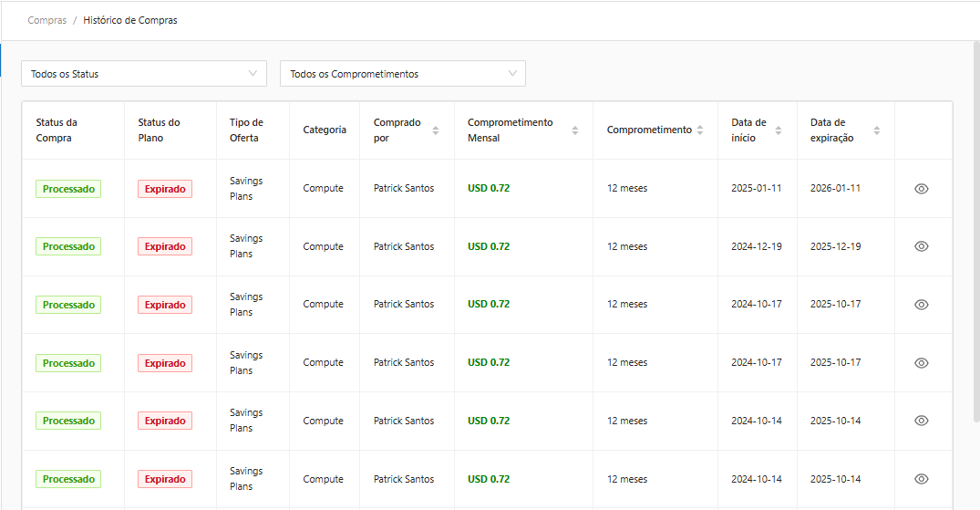
Task: Sort by the Comprometimento column
Action: [700, 130]
